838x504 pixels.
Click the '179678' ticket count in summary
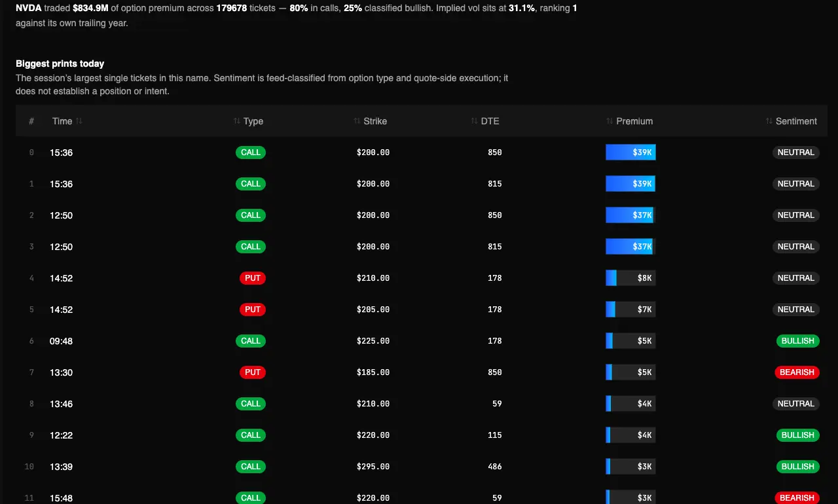232,9
